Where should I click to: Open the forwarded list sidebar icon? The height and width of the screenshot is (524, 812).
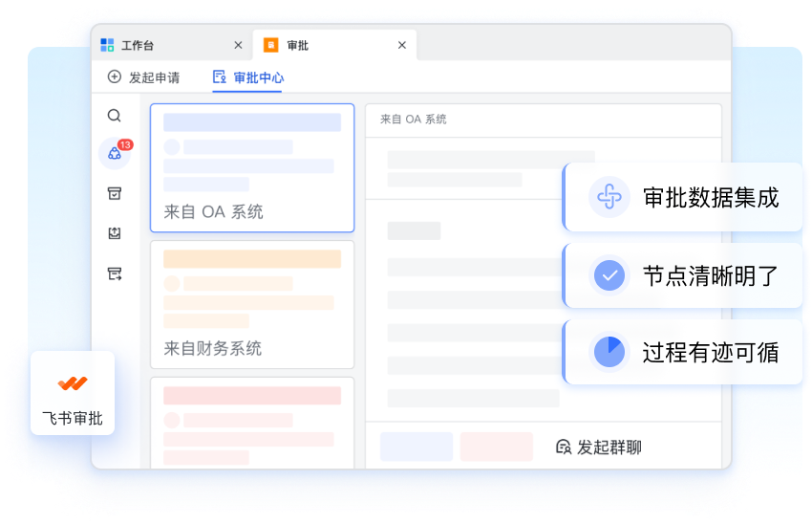coord(115,273)
